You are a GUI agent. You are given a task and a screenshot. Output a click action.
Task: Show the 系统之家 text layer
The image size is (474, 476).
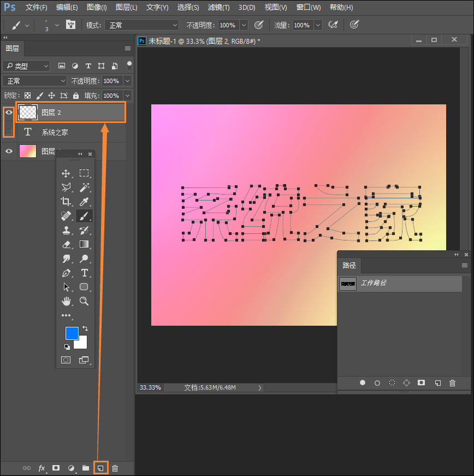click(x=9, y=132)
